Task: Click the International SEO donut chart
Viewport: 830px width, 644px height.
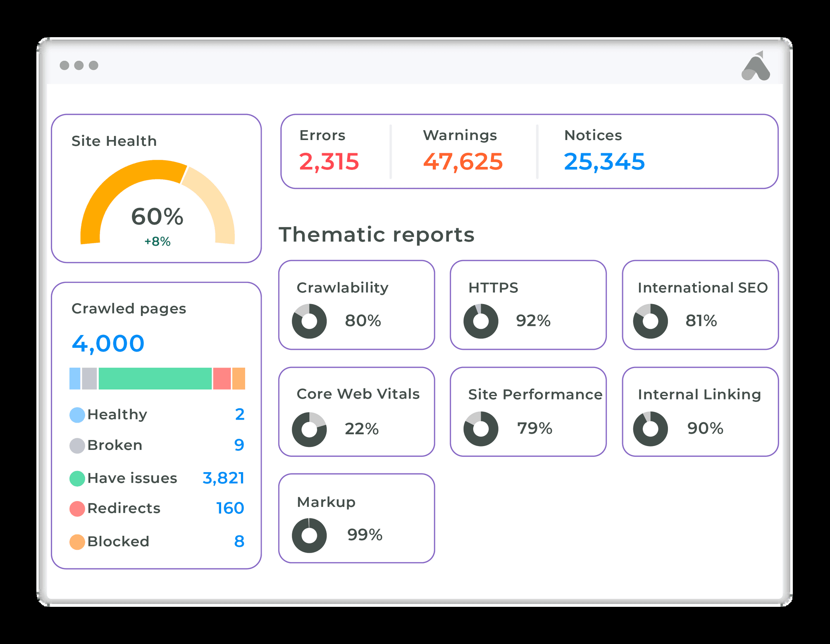Action: click(x=650, y=321)
